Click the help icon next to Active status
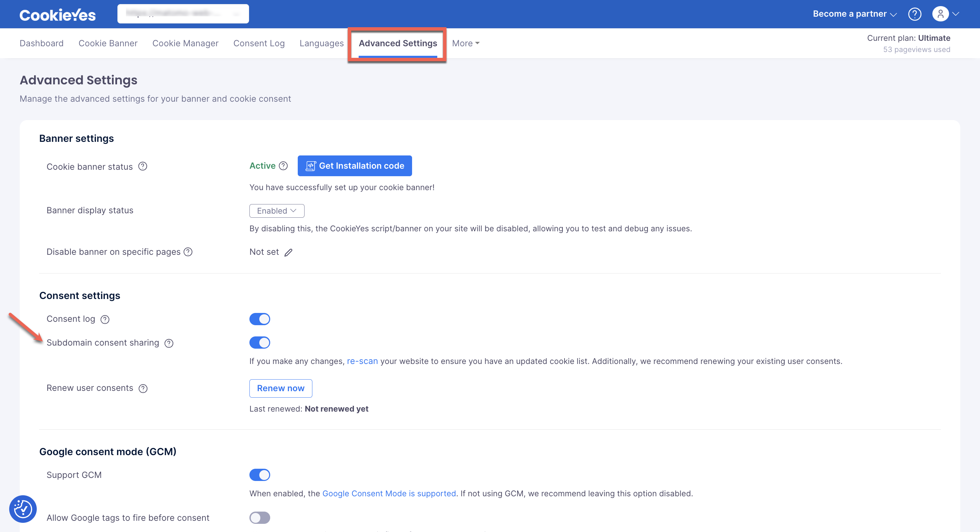 (283, 166)
